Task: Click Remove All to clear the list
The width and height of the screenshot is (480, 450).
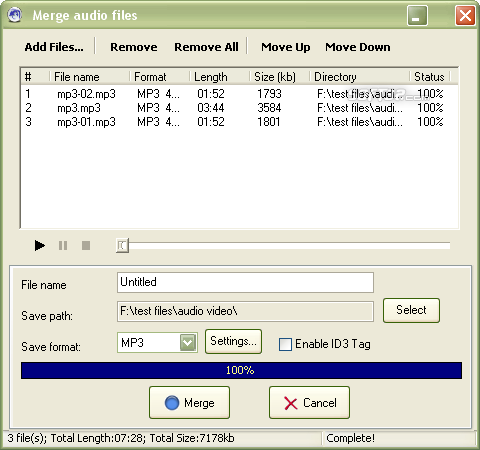Action: click(x=206, y=47)
